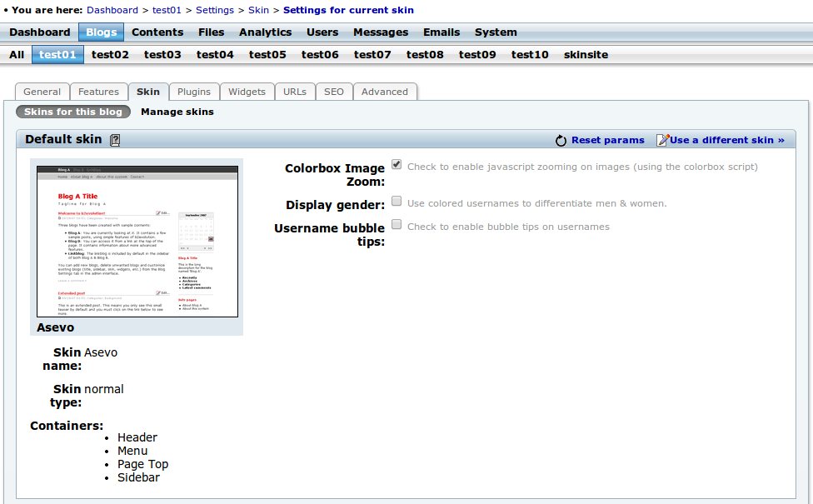Image resolution: width=813 pixels, height=504 pixels.
Task: Select the Blogs main menu item
Action: (101, 32)
